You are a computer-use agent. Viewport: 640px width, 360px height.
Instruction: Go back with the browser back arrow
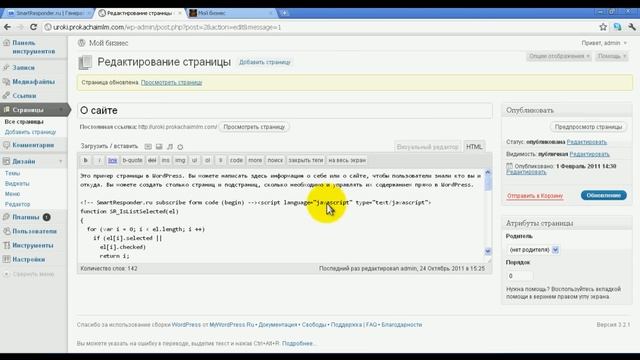click(x=7, y=27)
